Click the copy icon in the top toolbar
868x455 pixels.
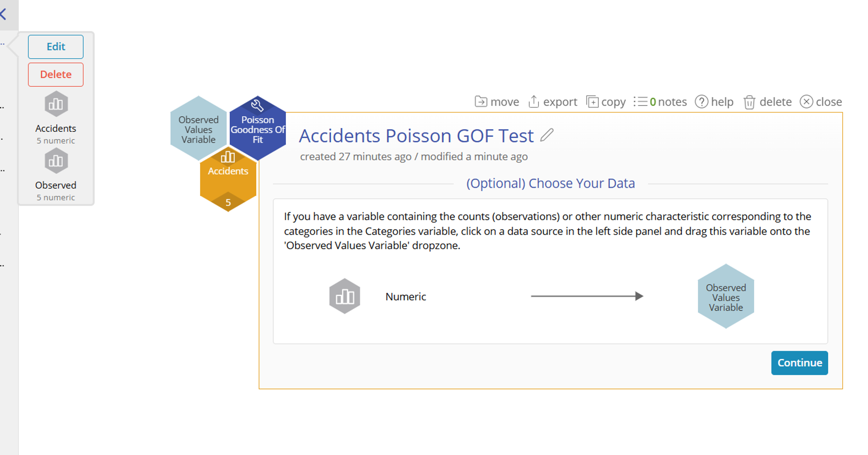pos(592,102)
